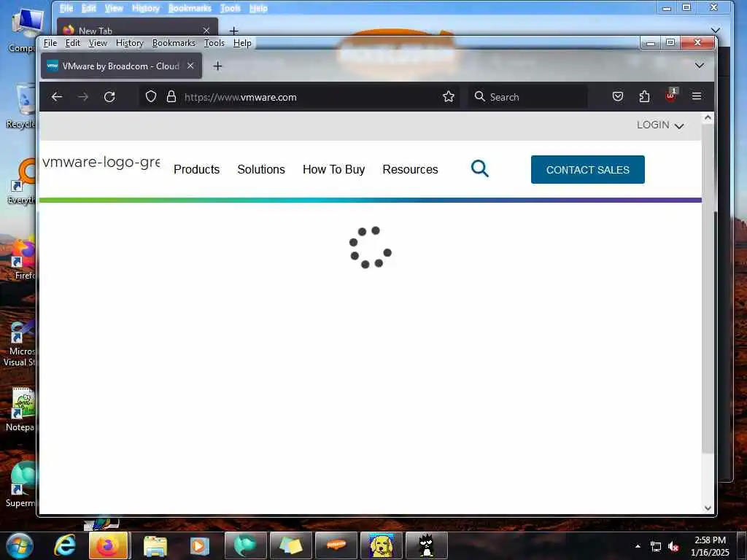The height and width of the screenshot is (560, 747).
Task: Click the VMware site search magnifier
Action: coord(480,168)
